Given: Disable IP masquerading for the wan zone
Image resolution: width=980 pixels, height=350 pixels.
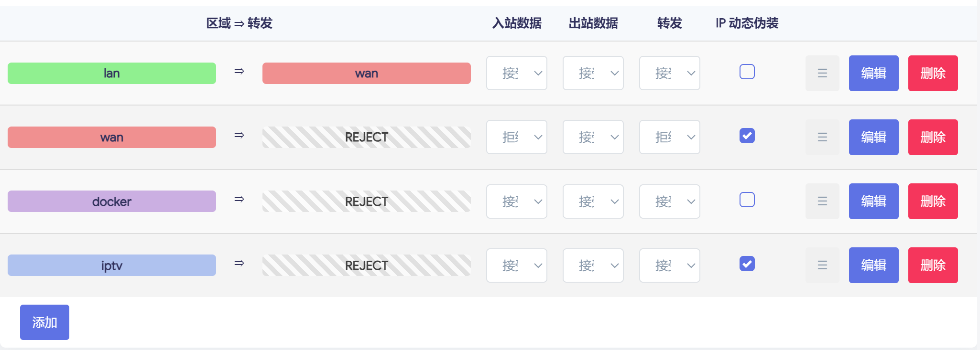Looking at the screenshot, I should pyautogui.click(x=747, y=136).
